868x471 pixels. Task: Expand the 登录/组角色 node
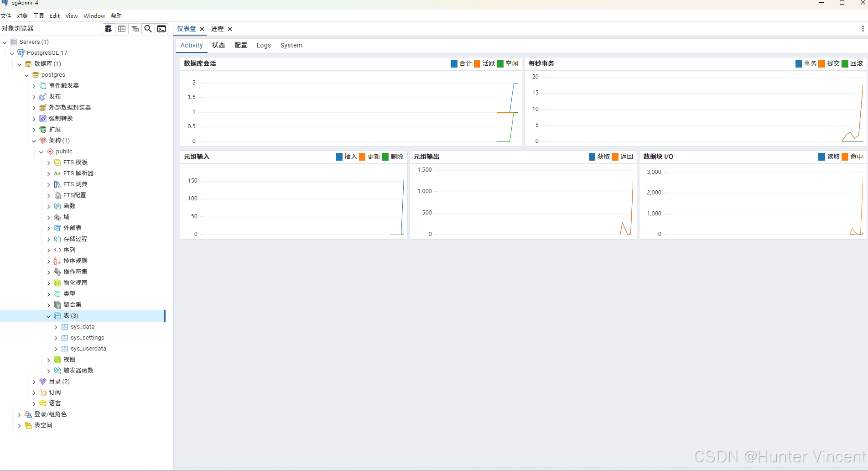[19, 414]
